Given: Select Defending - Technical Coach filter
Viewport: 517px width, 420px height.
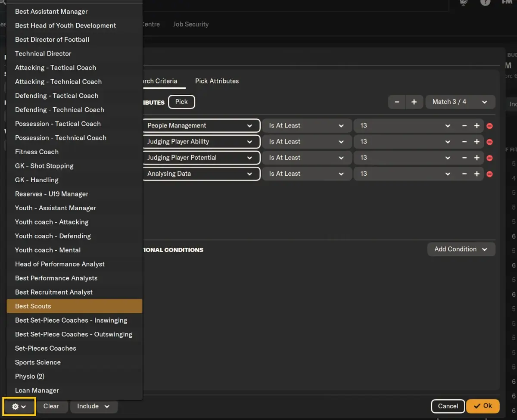Looking at the screenshot, I should [x=75, y=110].
